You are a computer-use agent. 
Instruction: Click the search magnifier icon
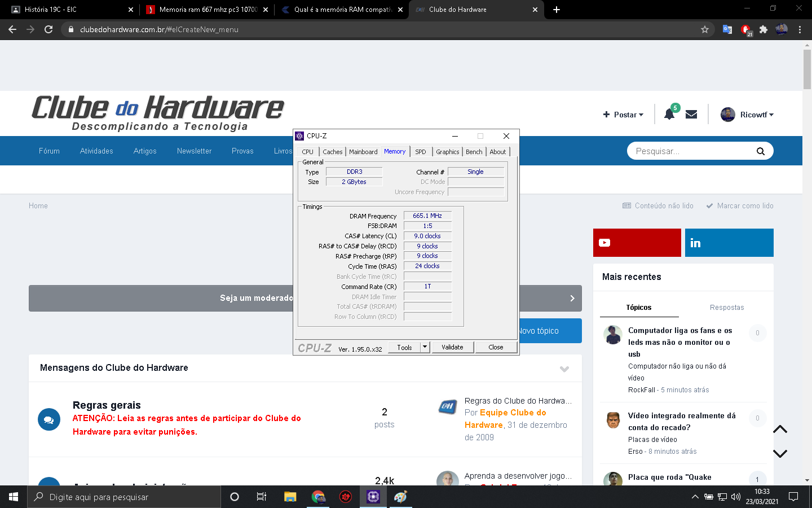tap(761, 151)
